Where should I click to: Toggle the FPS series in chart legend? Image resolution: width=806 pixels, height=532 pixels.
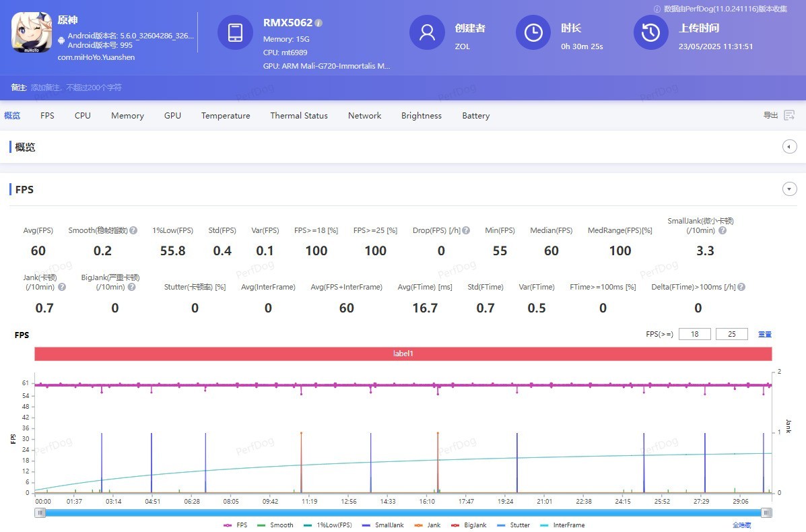(x=236, y=525)
